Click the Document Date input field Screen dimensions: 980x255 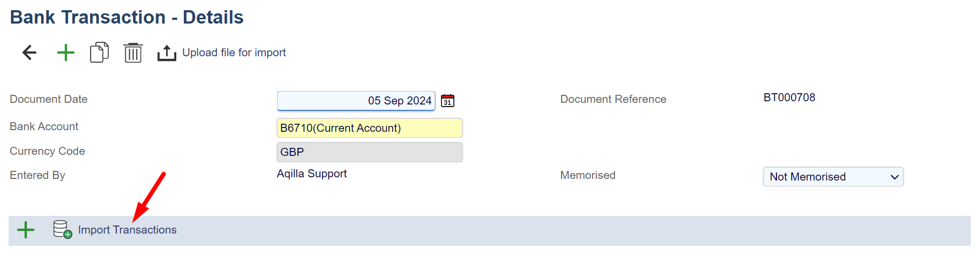click(x=356, y=101)
